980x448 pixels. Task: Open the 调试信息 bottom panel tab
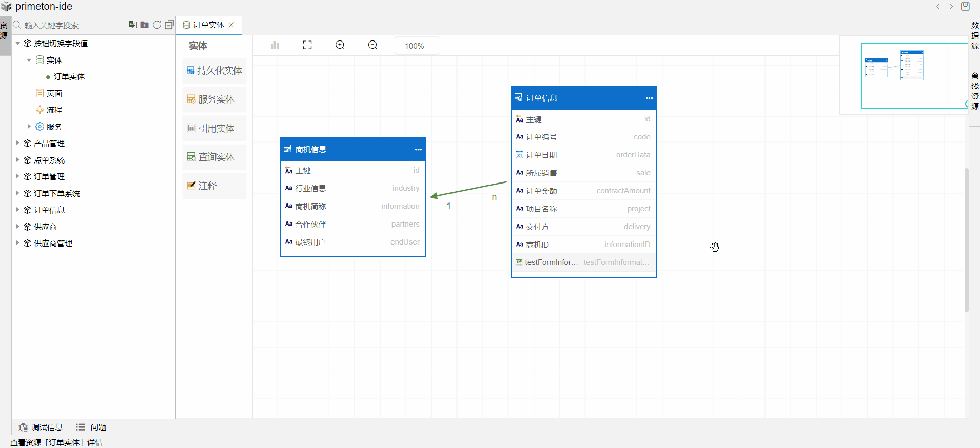click(41, 427)
